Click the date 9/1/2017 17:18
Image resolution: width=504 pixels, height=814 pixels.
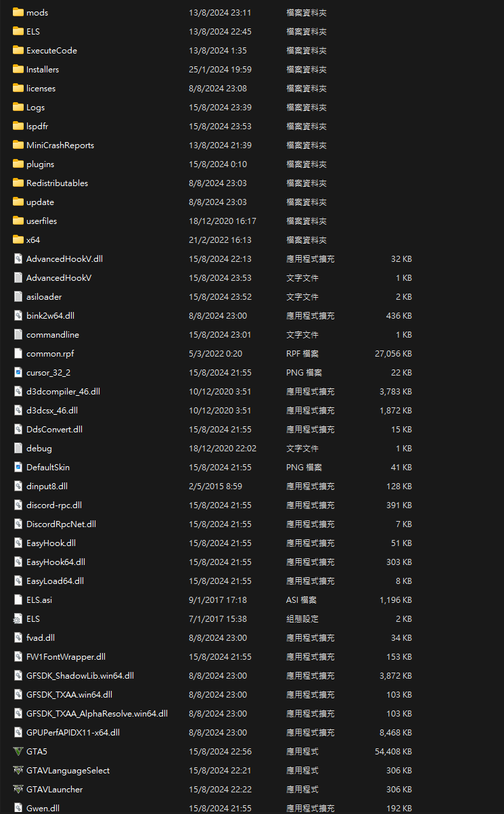click(218, 600)
